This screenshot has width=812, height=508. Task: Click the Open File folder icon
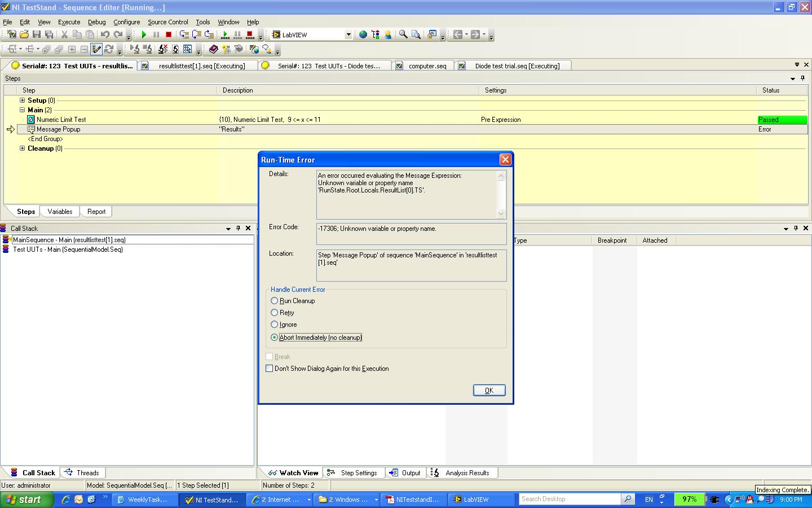[24, 34]
